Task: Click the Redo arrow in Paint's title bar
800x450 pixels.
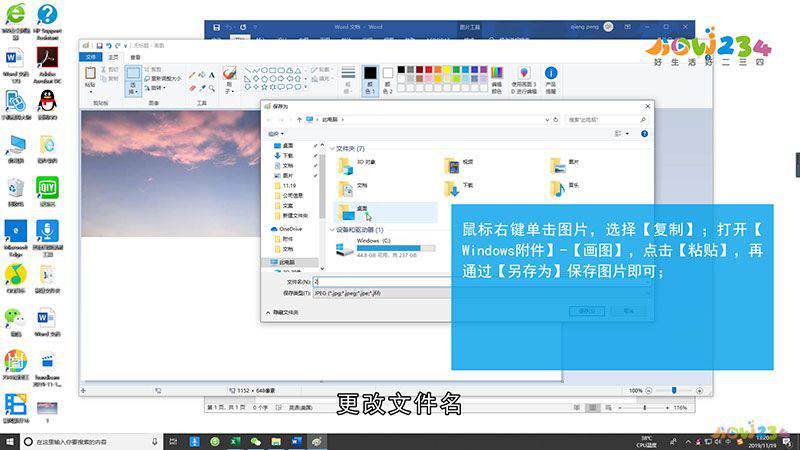Action: click(x=117, y=46)
